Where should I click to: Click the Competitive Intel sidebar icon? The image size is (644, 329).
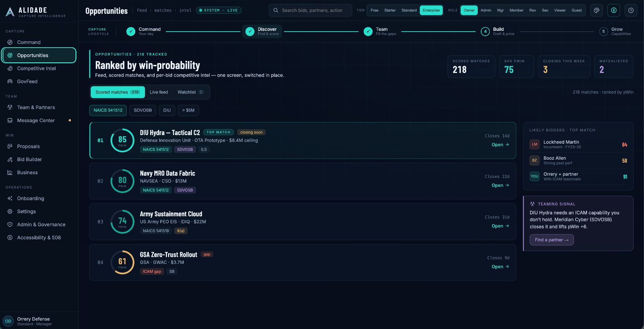tap(10, 68)
